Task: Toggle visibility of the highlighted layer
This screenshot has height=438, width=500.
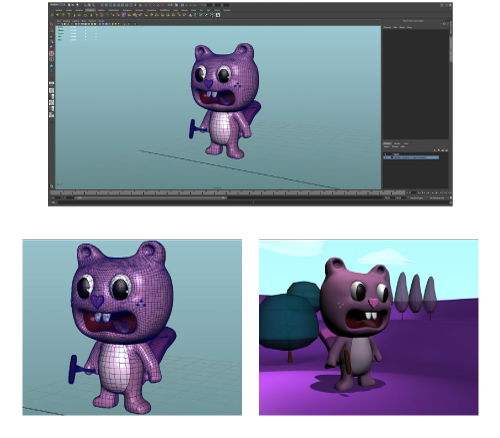Action: click(385, 157)
